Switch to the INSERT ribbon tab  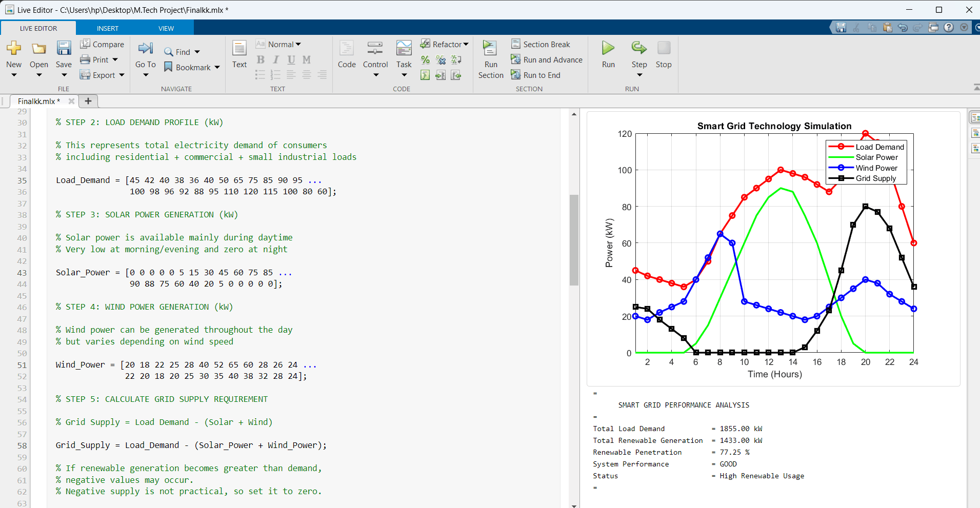click(x=108, y=28)
